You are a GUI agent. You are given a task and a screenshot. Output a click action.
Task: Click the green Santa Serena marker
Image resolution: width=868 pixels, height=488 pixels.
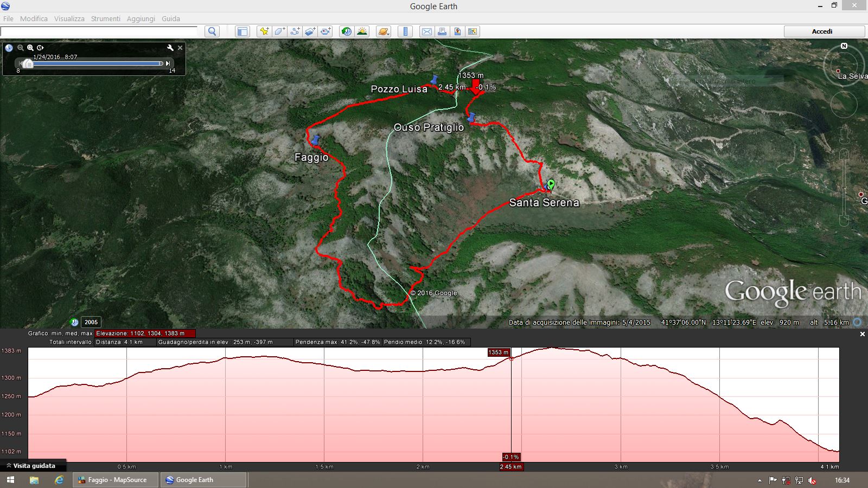click(551, 185)
